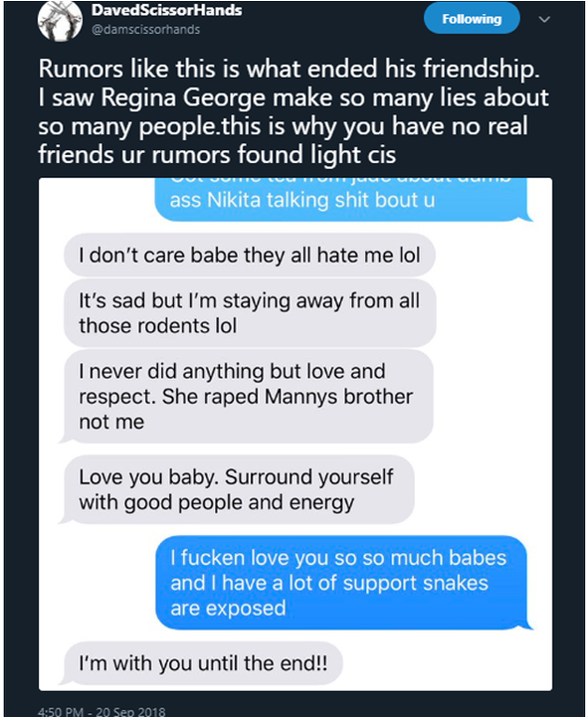
Task: Click the blue 'support snakes are exposed' bubble
Action: (344, 583)
